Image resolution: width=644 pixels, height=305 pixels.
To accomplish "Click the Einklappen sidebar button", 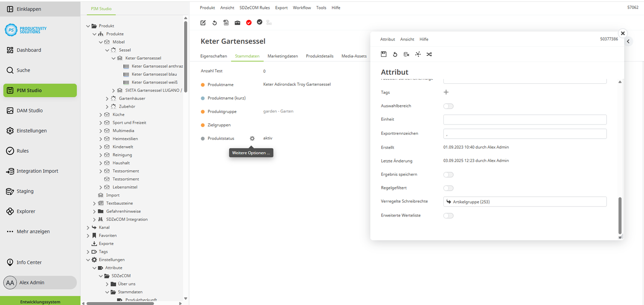I will click(x=29, y=9).
